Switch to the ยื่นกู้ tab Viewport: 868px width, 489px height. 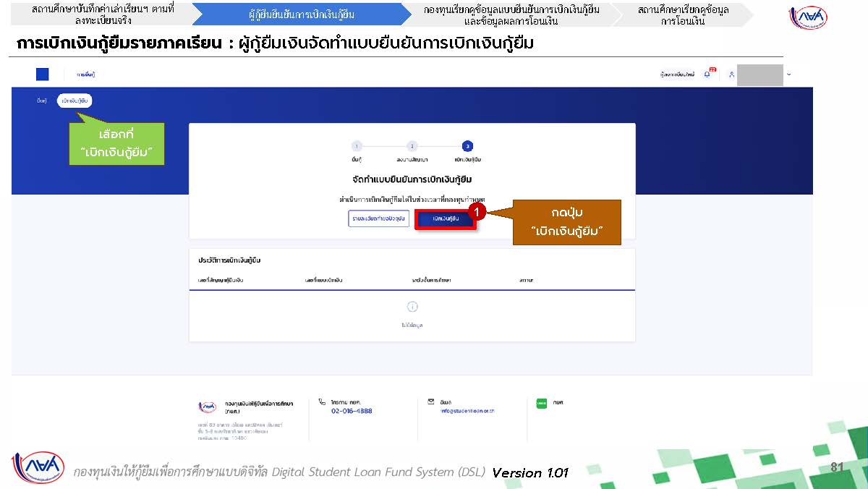coord(41,101)
